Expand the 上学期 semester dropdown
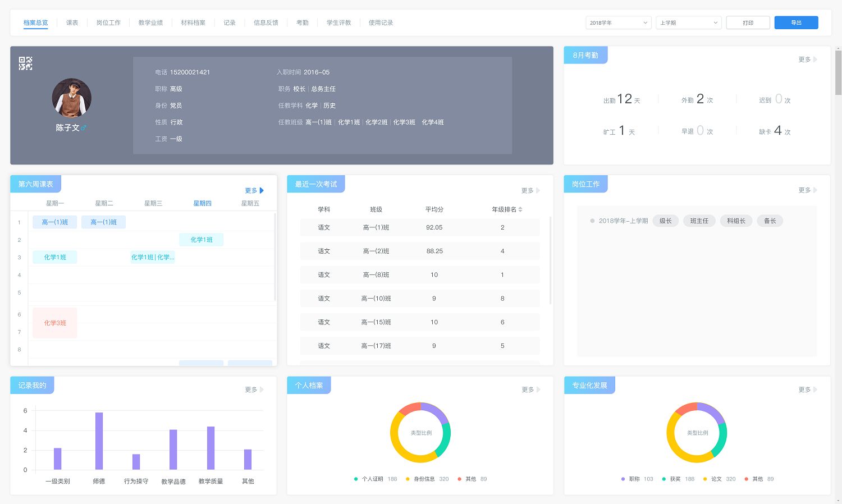The height and width of the screenshot is (504, 842). [x=689, y=22]
